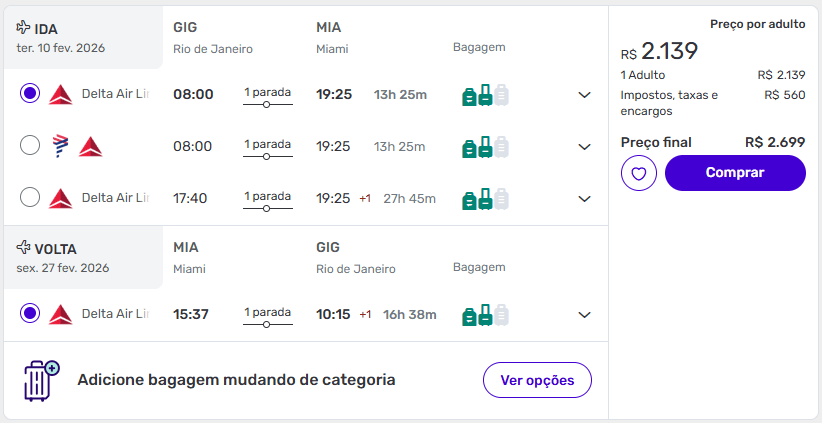822x423 pixels.
Task: Click baggage icons on the return 15:37 flight
Action: pos(485,315)
